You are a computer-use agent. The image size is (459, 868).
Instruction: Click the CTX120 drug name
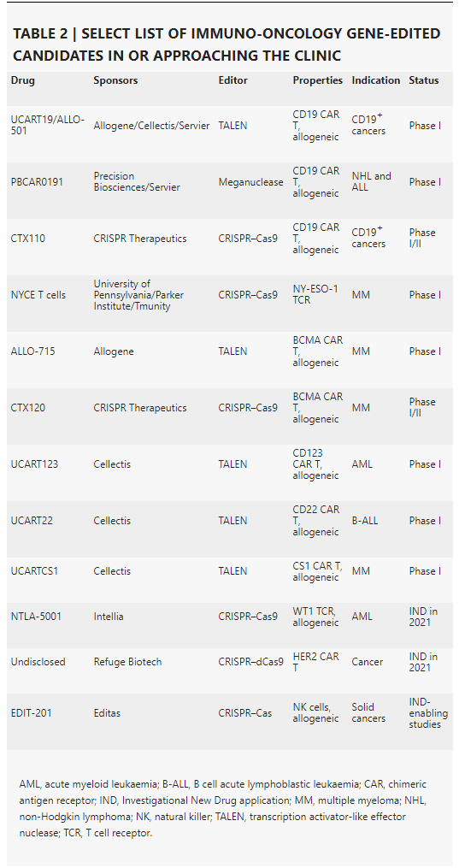[28, 408]
